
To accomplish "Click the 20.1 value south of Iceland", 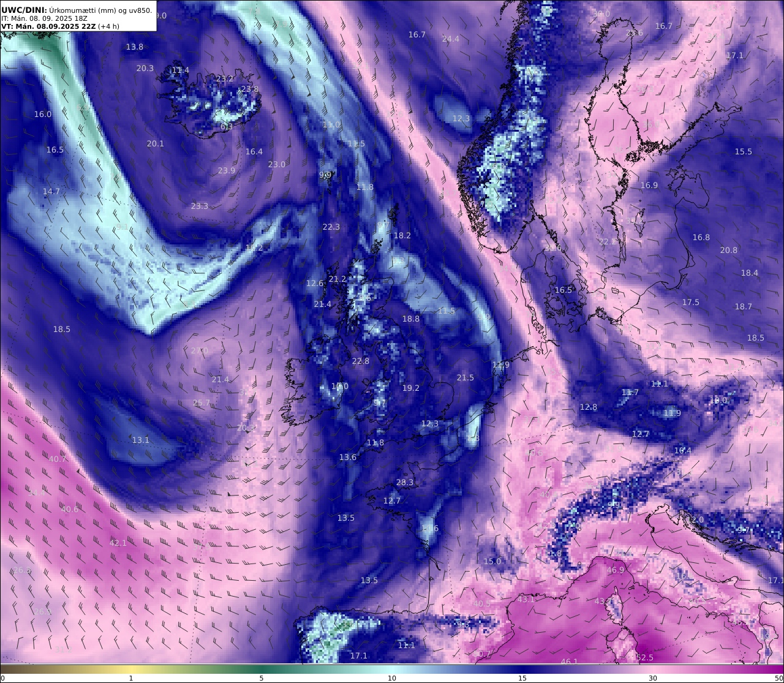I will click(156, 144).
